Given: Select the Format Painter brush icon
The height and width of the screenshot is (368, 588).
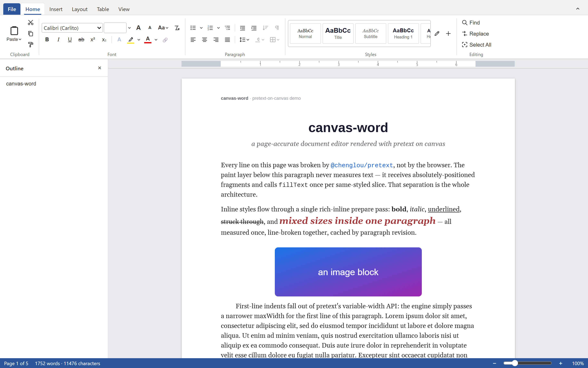Looking at the screenshot, I should click(x=30, y=45).
